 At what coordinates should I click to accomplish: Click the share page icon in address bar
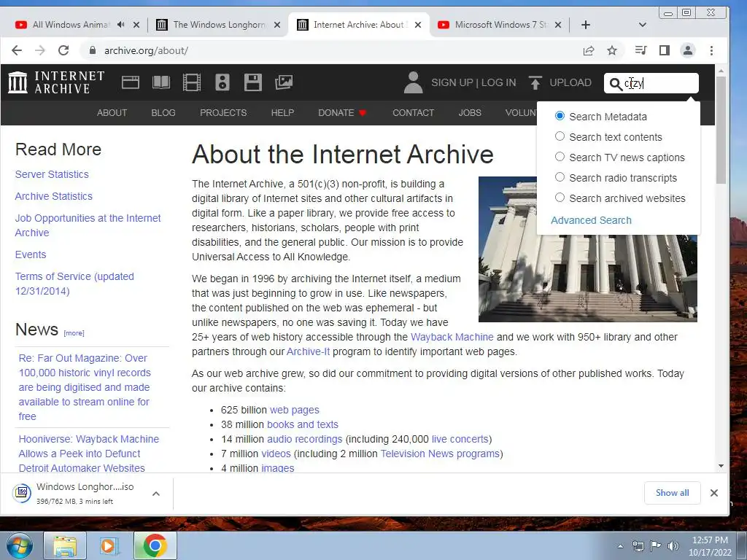click(x=589, y=50)
